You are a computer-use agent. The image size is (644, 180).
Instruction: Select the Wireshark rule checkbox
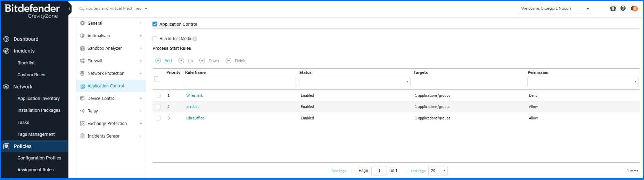(x=158, y=95)
